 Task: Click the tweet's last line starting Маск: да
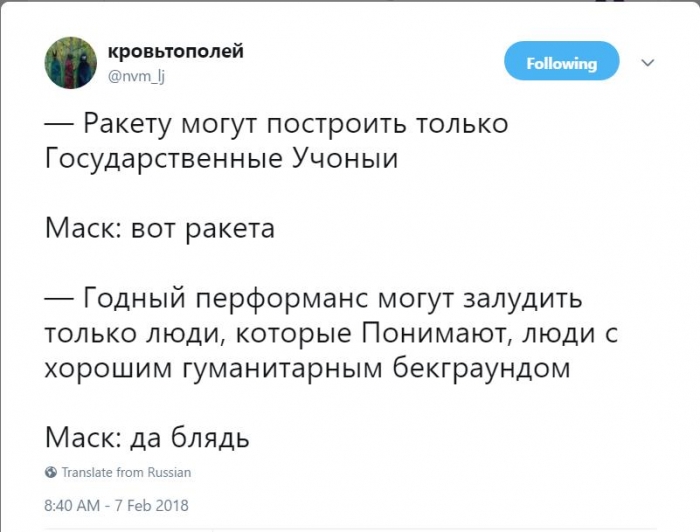tap(147, 437)
